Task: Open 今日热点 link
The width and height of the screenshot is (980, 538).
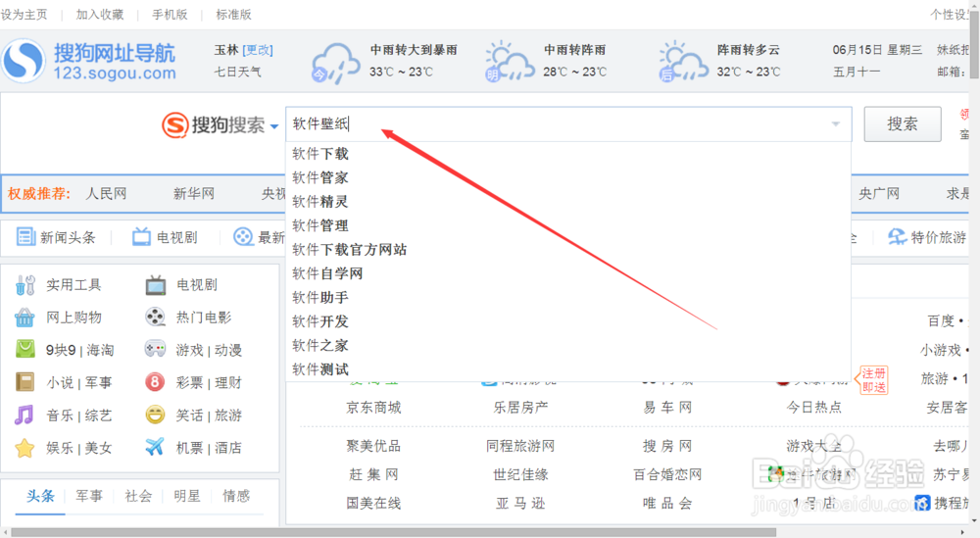Action: (x=813, y=408)
